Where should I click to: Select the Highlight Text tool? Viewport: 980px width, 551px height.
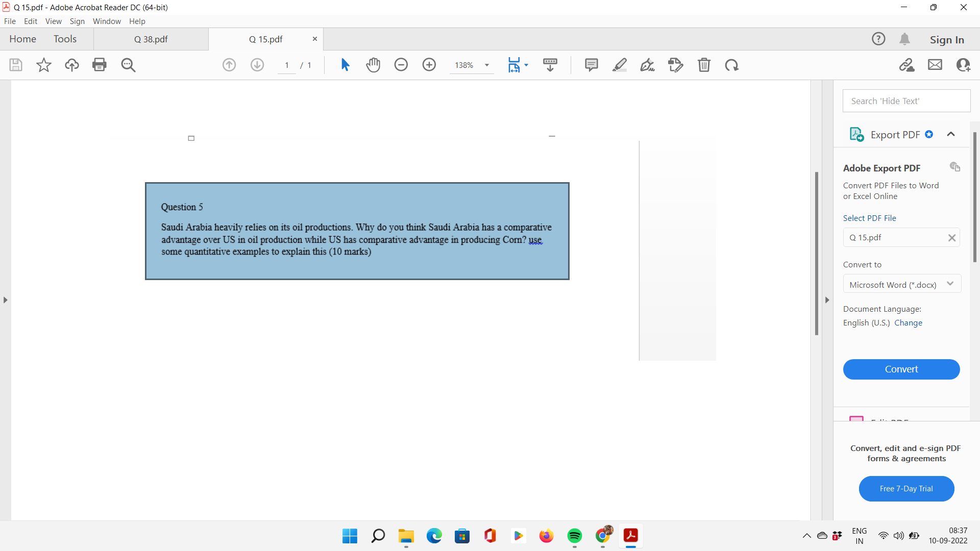pos(620,65)
